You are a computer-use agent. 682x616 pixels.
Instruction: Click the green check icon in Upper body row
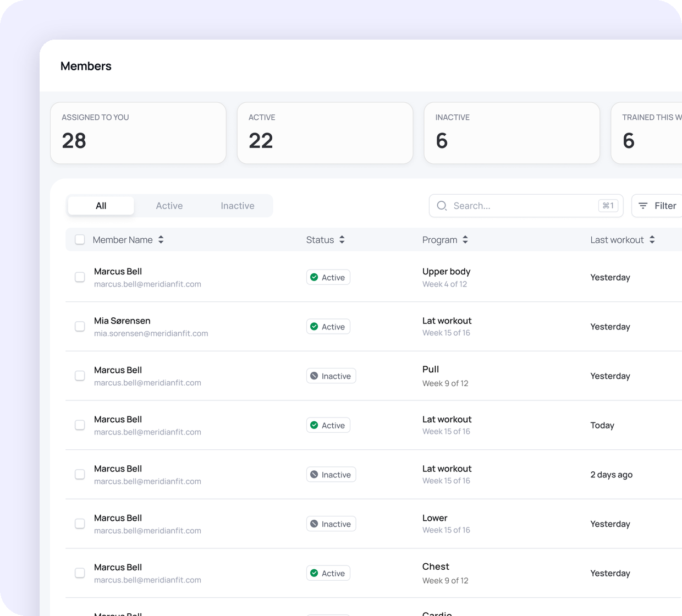pyautogui.click(x=314, y=277)
